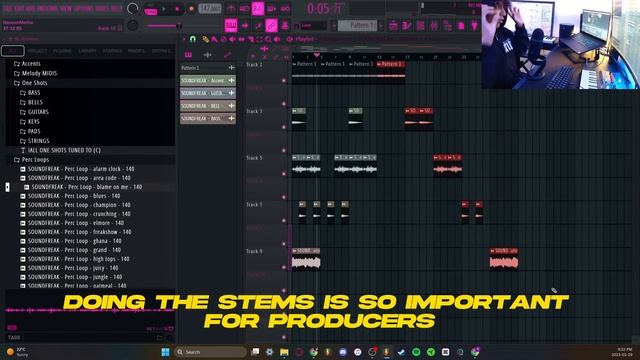Click the playhead marker on playlist timeline
The height and width of the screenshot is (360, 640).
click(317, 55)
